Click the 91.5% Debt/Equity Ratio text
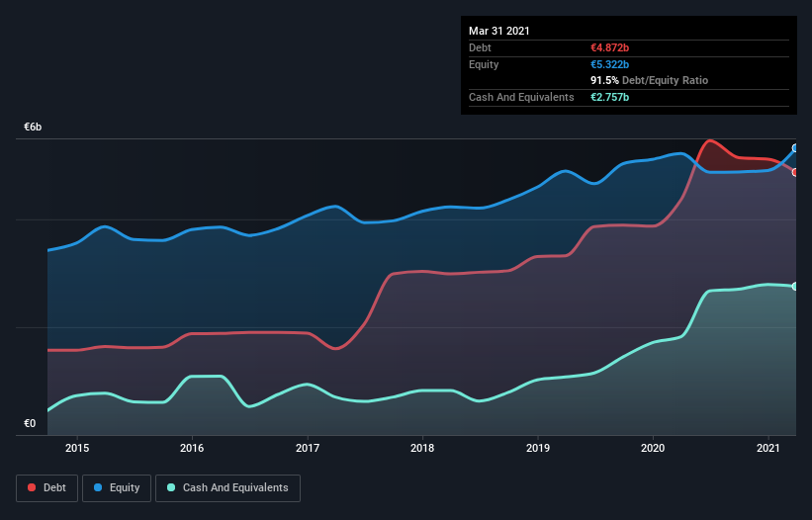The height and width of the screenshot is (520, 812). pyautogui.click(x=650, y=80)
